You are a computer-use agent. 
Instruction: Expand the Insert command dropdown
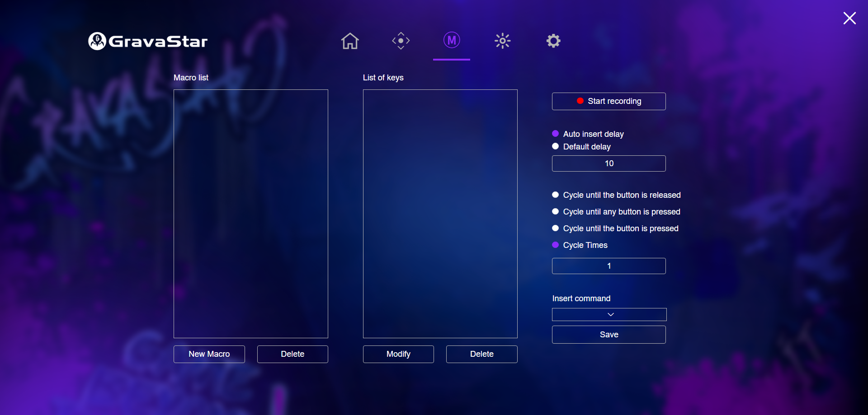pyautogui.click(x=609, y=314)
